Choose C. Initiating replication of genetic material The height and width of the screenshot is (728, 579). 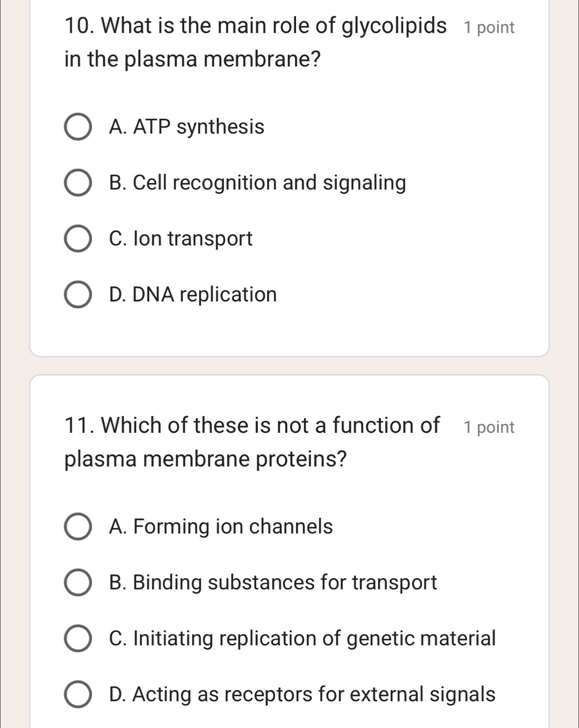(77, 638)
